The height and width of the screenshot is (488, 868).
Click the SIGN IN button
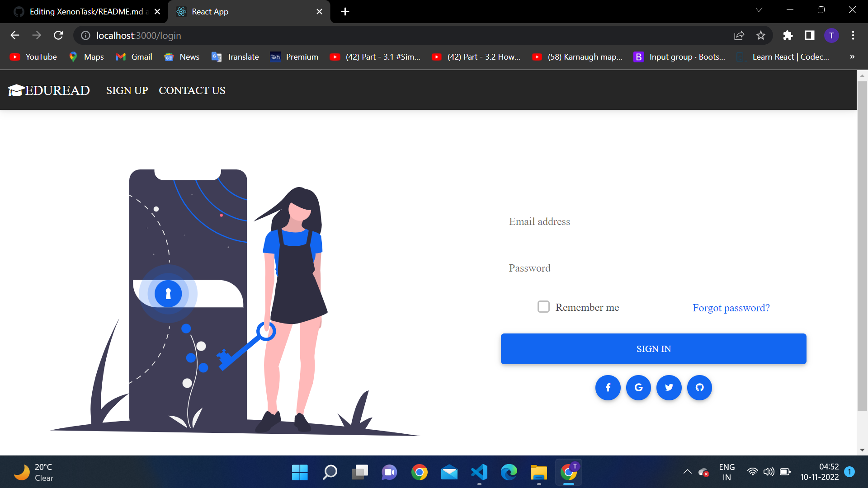coord(653,349)
